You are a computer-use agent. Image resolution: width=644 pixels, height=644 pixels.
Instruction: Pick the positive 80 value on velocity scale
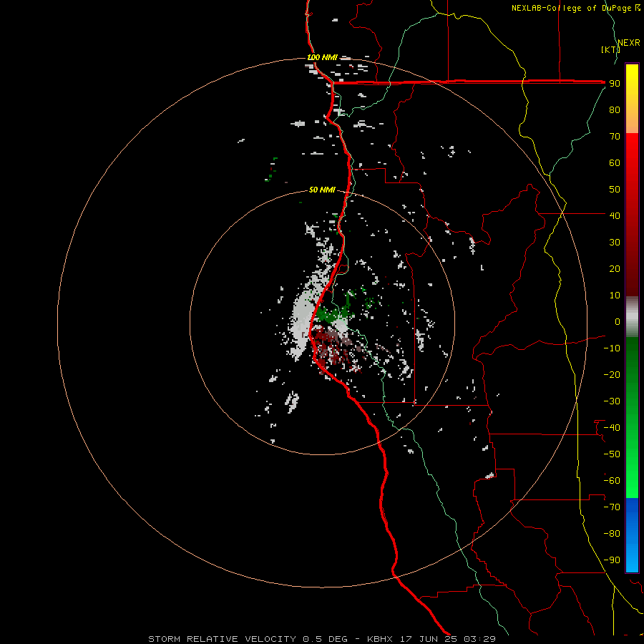(x=615, y=109)
